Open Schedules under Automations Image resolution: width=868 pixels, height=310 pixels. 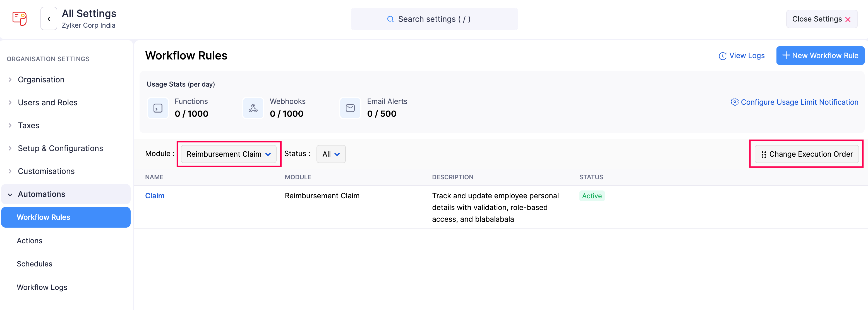pos(35,264)
